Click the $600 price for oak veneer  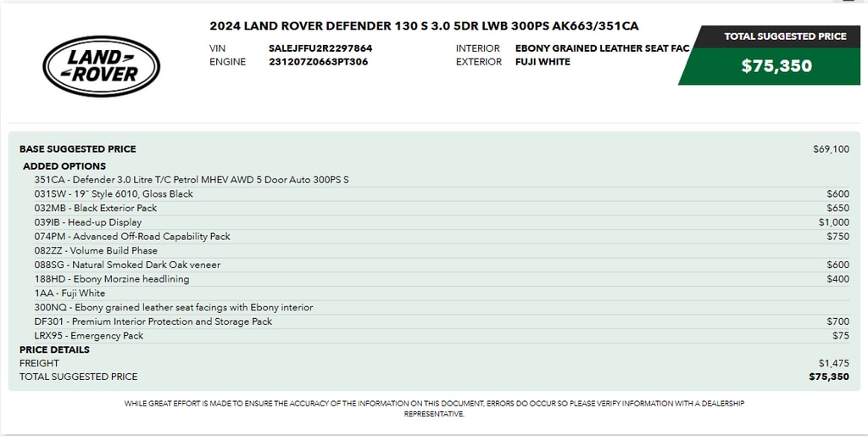click(x=837, y=265)
